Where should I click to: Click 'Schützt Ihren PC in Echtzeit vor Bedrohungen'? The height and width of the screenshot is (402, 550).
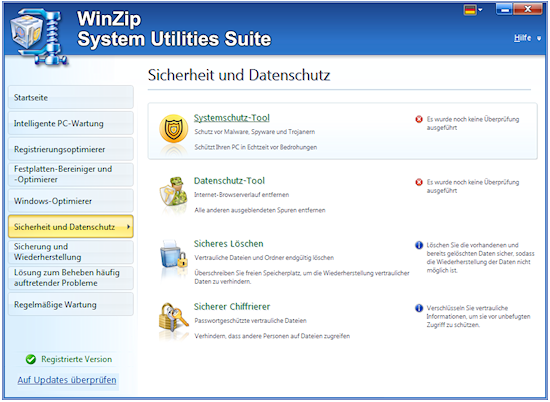(256, 147)
